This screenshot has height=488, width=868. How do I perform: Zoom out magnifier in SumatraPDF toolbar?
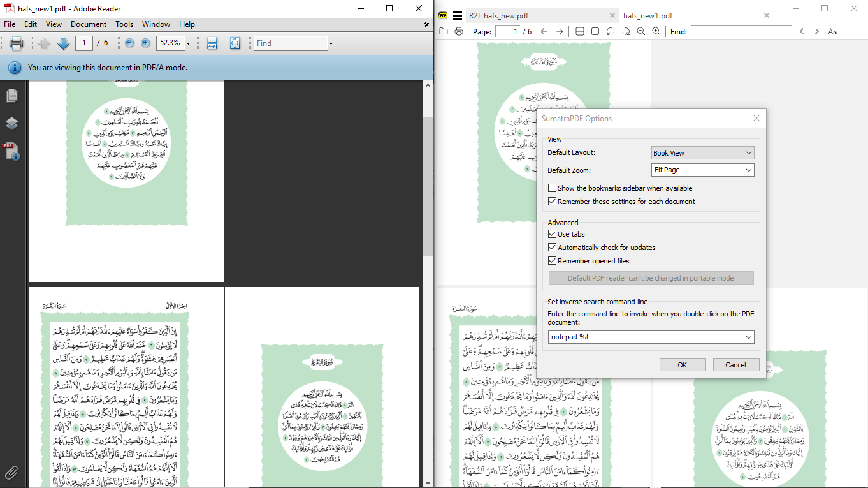point(641,31)
